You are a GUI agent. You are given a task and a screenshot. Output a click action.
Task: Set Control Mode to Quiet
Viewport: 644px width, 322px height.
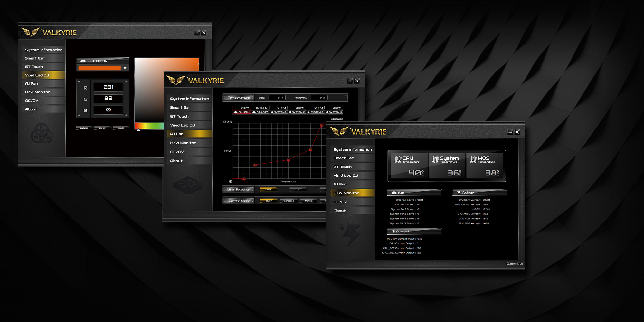(269, 201)
